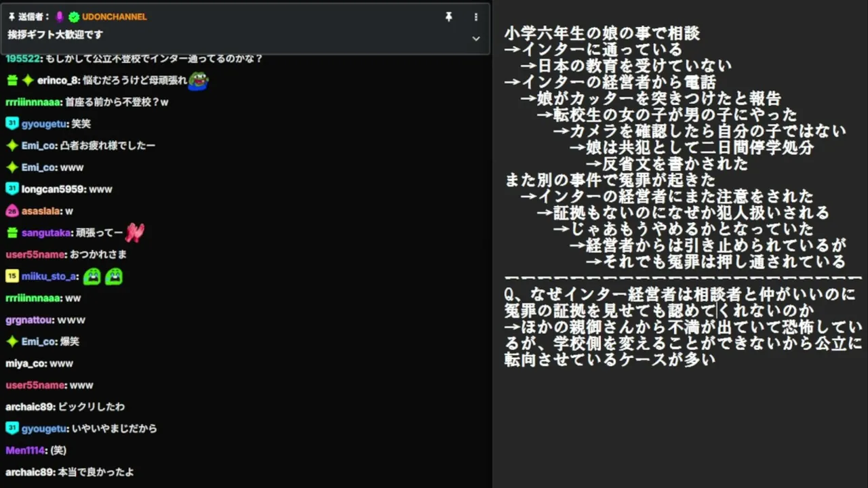Click the sparkle badge next to erinco_8
The width and height of the screenshot is (868, 488).
(28, 81)
